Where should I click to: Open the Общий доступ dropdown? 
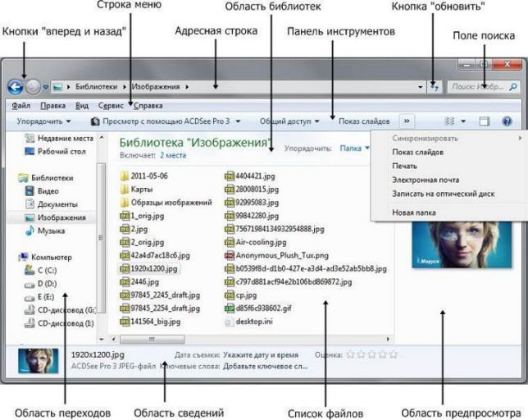tap(289, 121)
